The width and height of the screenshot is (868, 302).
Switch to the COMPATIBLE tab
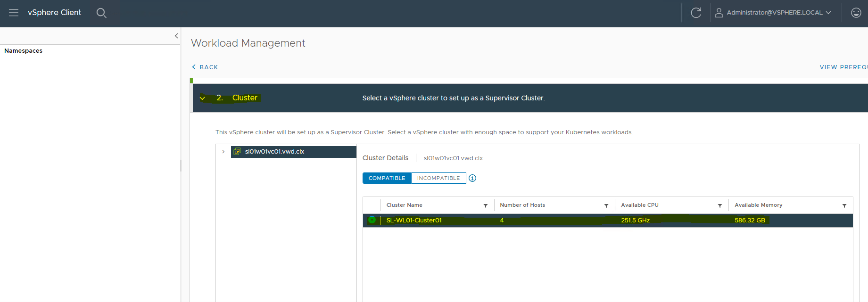coord(387,178)
